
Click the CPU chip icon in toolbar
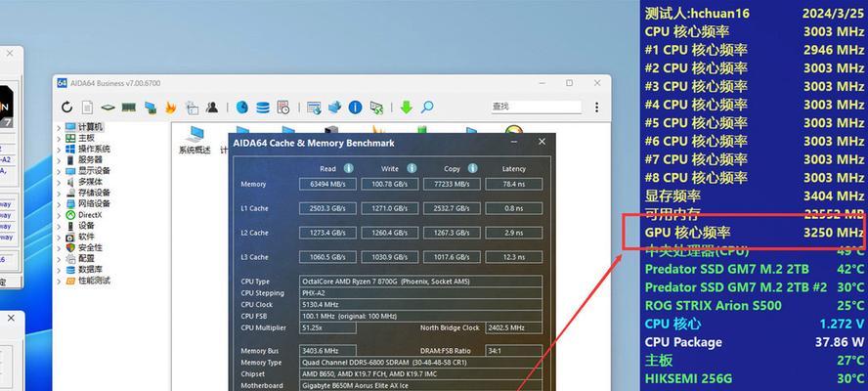click(108, 108)
